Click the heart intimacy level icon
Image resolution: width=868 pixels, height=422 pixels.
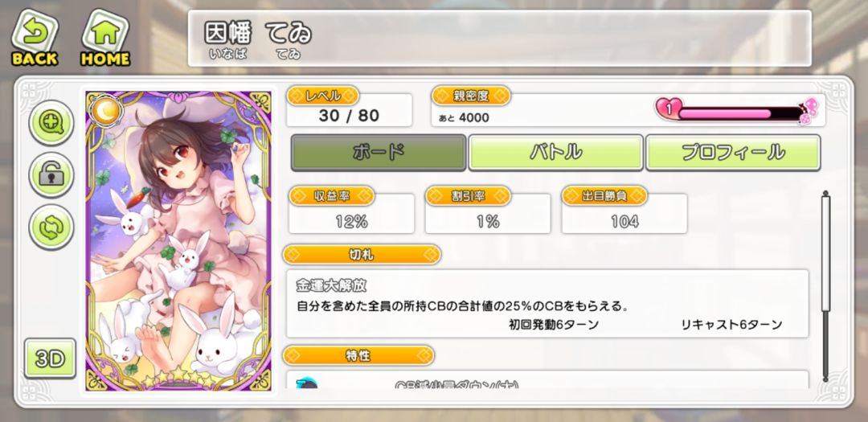click(x=668, y=109)
